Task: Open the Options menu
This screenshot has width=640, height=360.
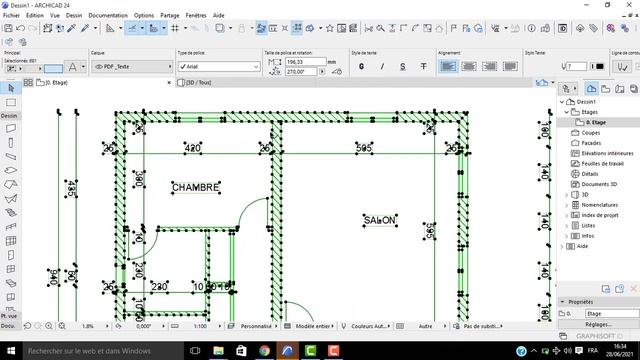Action: click(144, 15)
